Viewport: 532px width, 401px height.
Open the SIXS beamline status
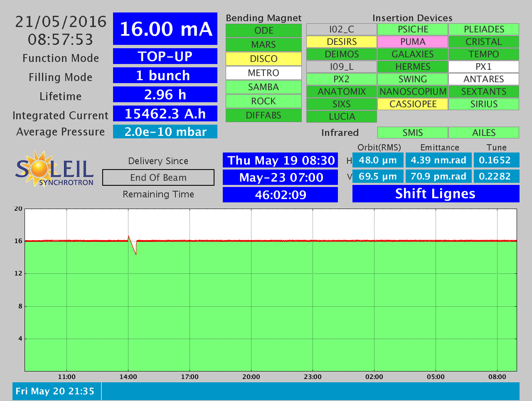(342, 104)
